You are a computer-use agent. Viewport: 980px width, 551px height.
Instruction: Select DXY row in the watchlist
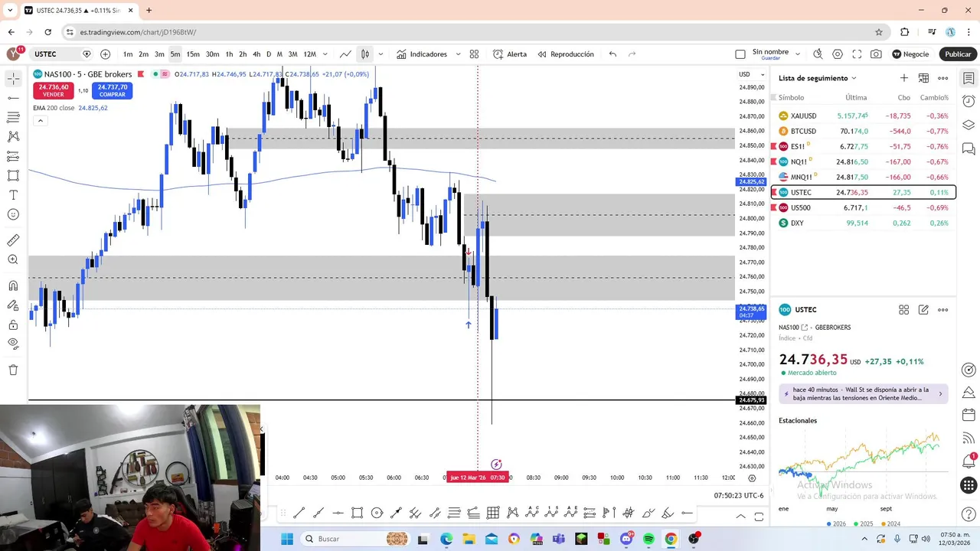[863, 223]
